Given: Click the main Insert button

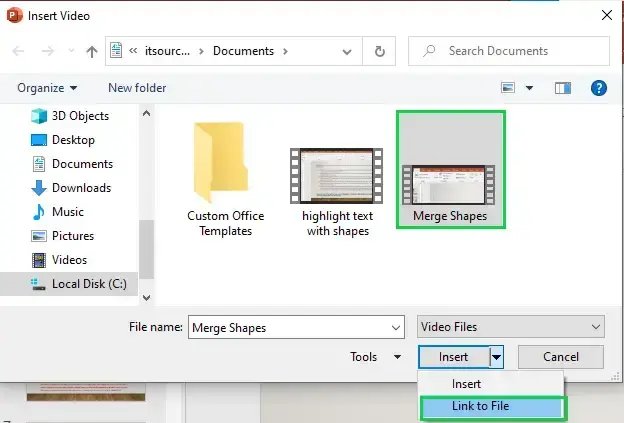Looking at the screenshot, I should coord(454,357).
